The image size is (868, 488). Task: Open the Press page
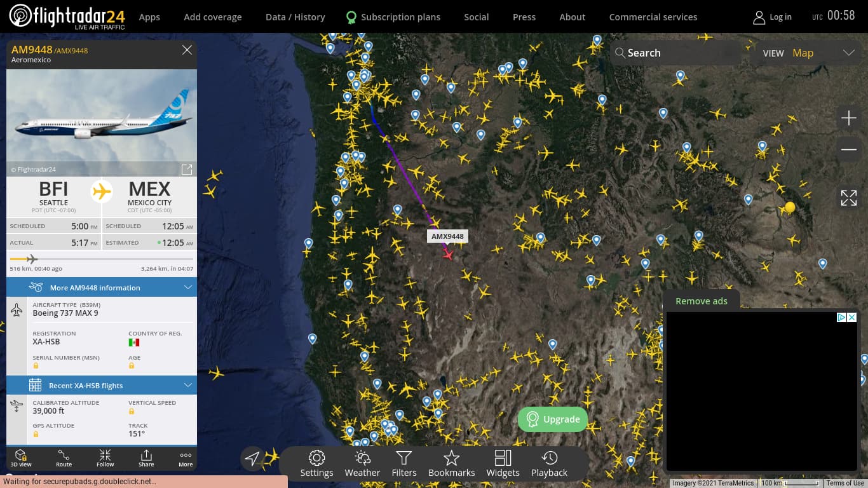[524, 17]
